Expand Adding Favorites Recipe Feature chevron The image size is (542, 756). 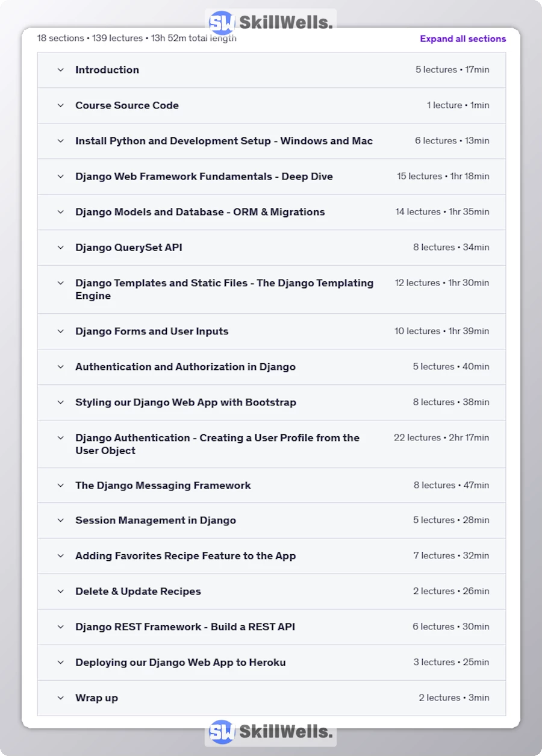(x=60, y=556)
